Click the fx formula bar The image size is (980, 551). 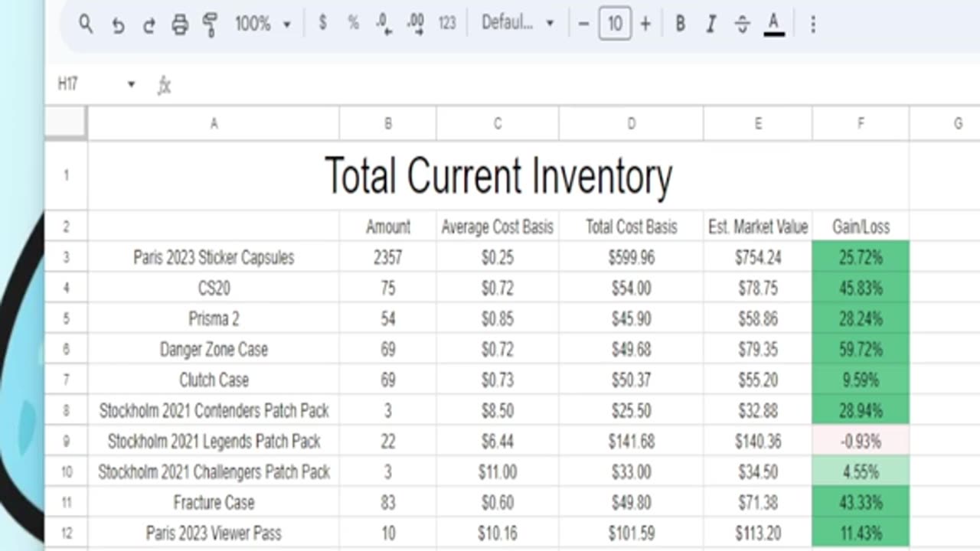pos(567,85)
